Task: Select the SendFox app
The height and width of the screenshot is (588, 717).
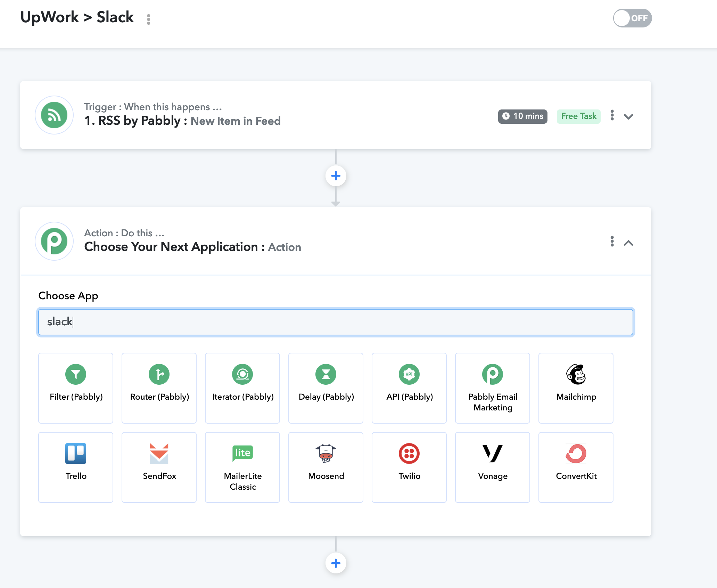Action: click(159, 467)
